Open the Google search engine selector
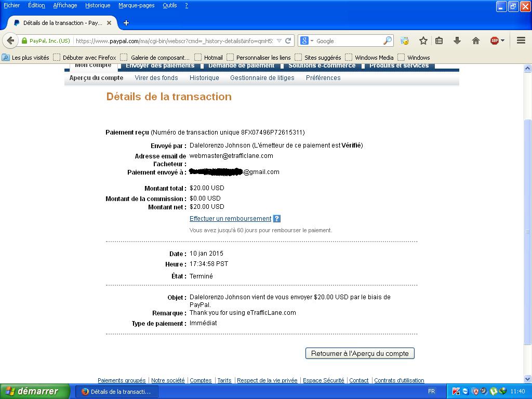Image resolution: width=532 pixels, height=399 pixels. click(307, 41)
